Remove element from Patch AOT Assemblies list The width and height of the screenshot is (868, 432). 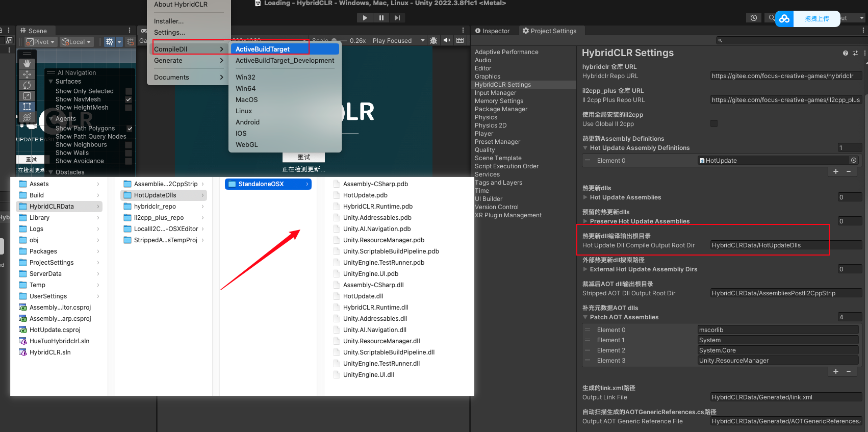pyautogui.click(x=849, y=372)
